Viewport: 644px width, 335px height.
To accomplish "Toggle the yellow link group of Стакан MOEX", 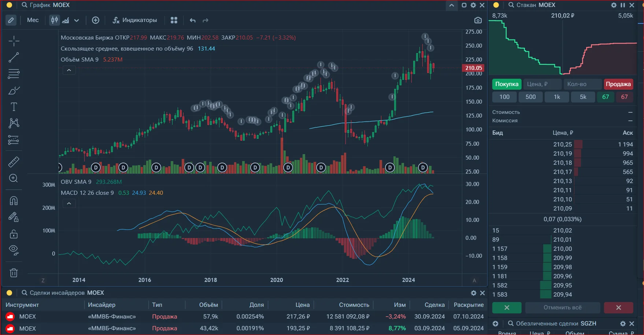I will 496,5.
